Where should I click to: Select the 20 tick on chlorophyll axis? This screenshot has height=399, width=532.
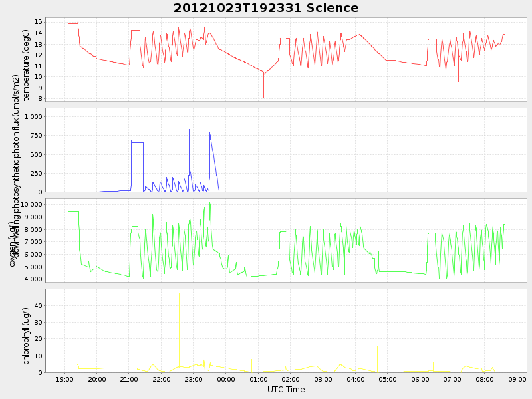click(x=38, y=339)
